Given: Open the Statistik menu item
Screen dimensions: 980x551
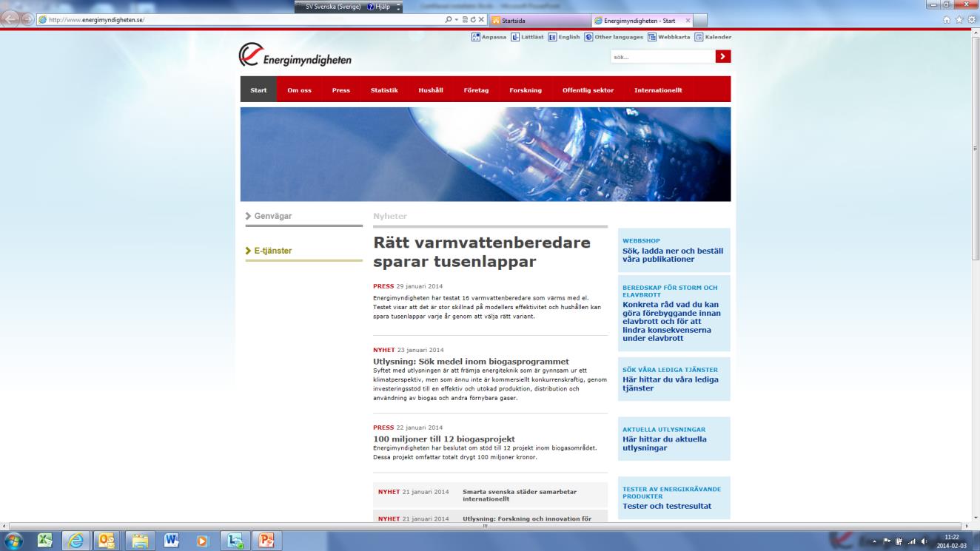Looking at the screenshot, I should [384, 90].
